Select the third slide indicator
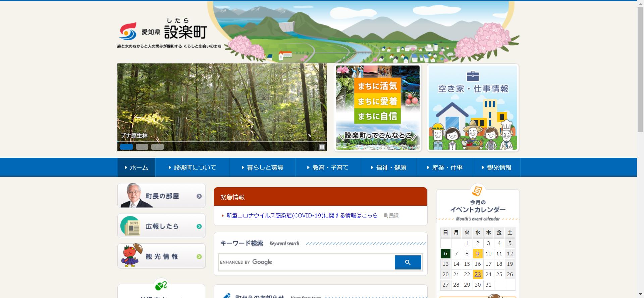644x298 pixels. 157,147
